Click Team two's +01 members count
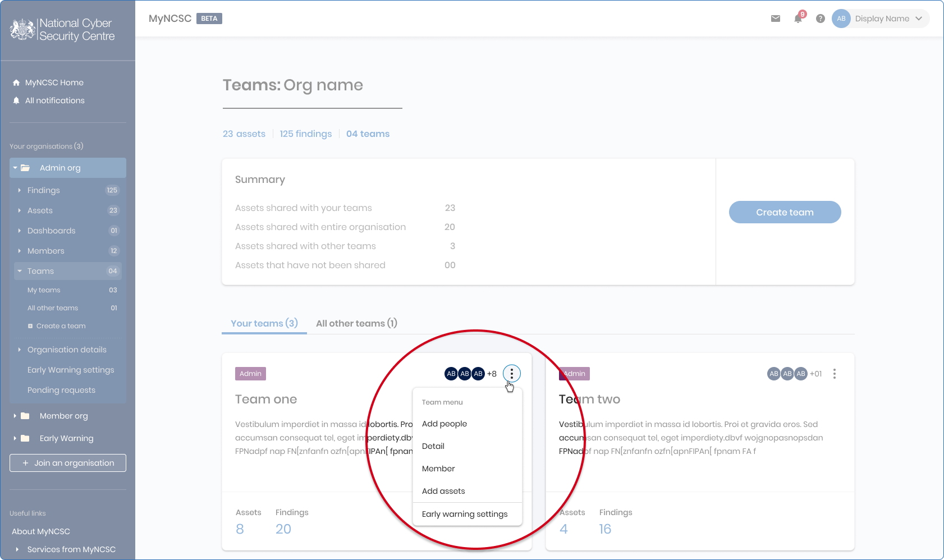This screenshot has width=944, height=560. click(815, 374)
